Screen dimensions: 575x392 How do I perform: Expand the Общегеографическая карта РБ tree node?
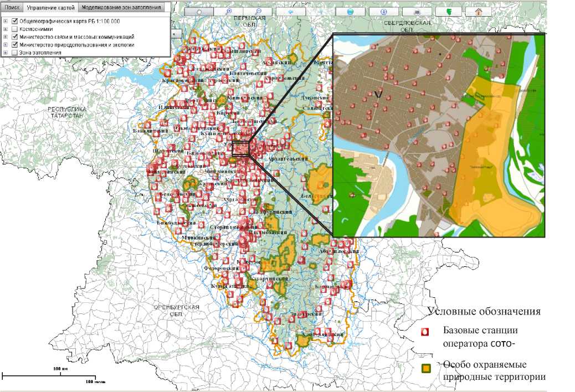pos(6,21)
